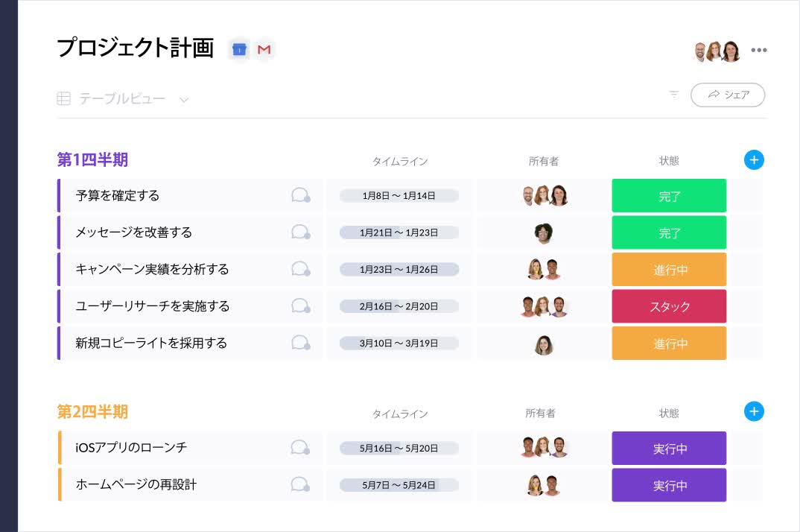The height and width of the screenshot is (532, 800).
Task: Open スタック status dropdown for ユーザーリサーチ
Action: (669, 306)
